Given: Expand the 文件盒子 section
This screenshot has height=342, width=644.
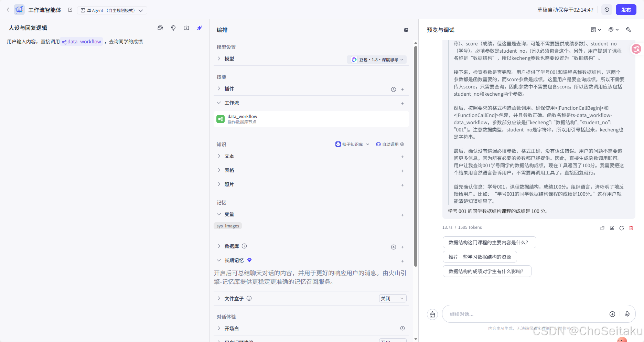Looking at the screenshot, I should (219, 299).
